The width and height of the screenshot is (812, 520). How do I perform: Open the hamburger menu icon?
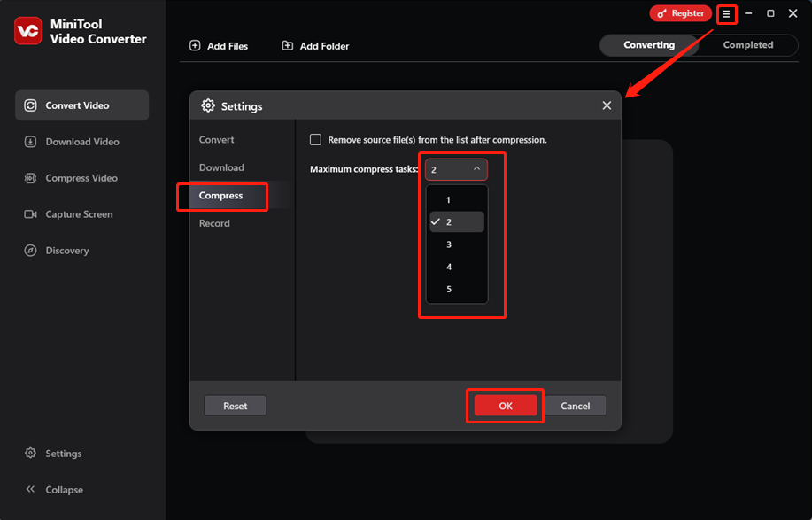(x=726, y=14)
